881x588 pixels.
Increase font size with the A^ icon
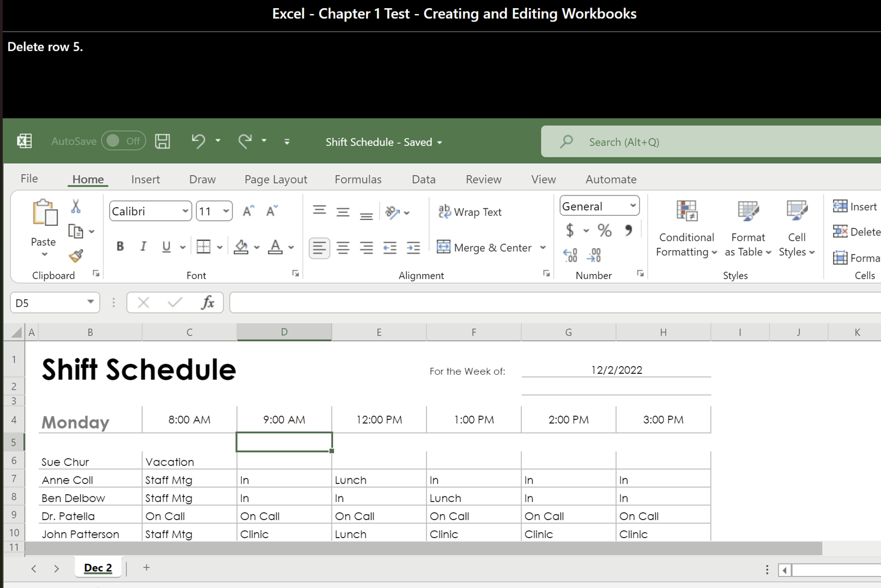click(x=248, y=211)
